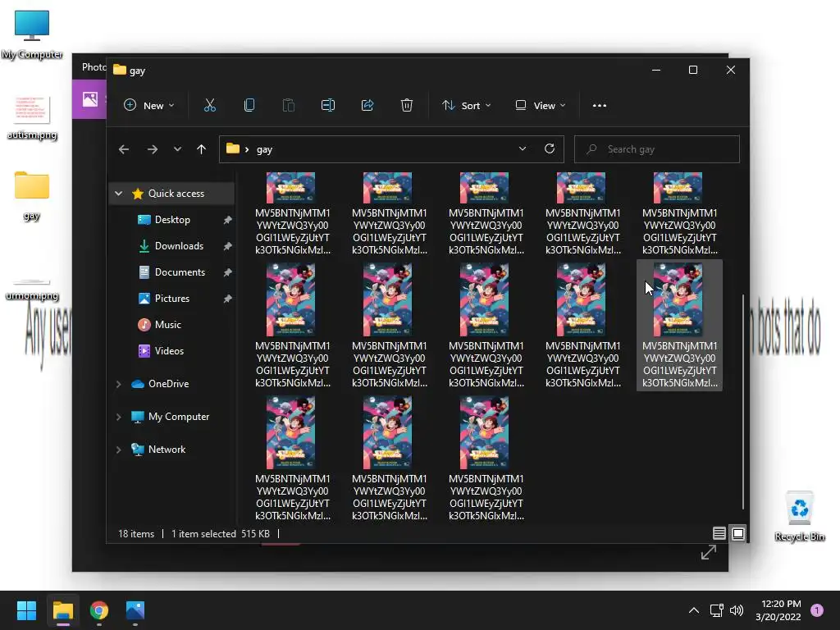Unpin Downloads via its pin icon
840x630 pixels.
tap(228, 246)
